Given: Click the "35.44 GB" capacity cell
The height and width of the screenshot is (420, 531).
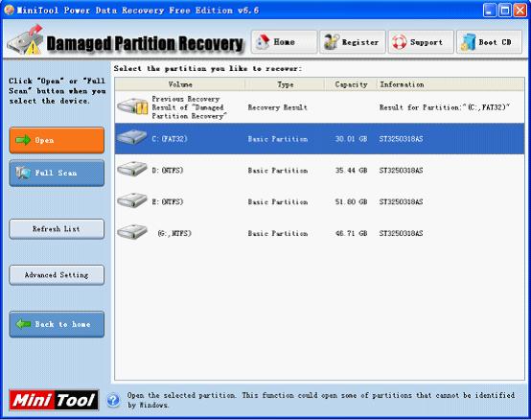Looking at the screenshot, I should point(351,171).
